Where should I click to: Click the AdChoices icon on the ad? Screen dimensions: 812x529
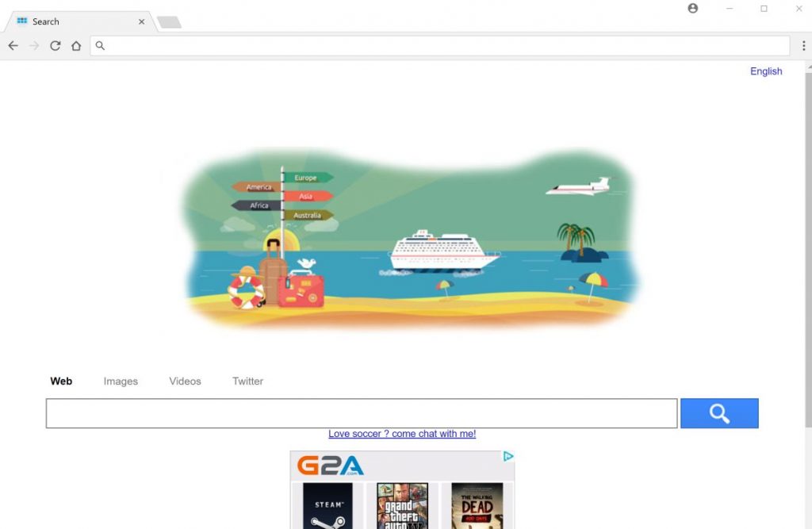[508, 456]
